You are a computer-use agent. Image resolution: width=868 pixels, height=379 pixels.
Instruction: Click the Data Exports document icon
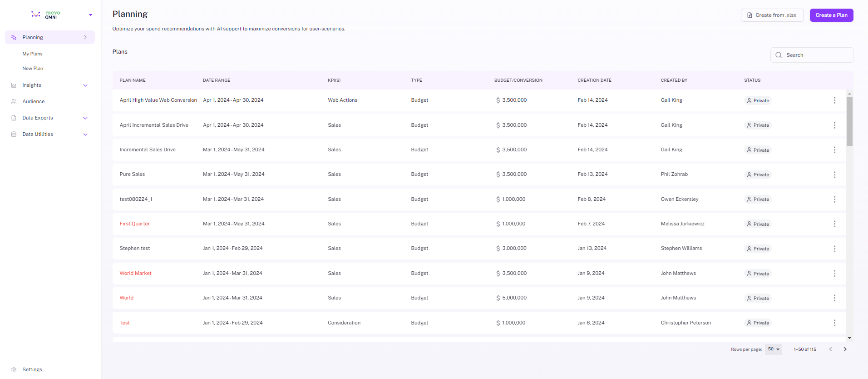[x=14, y=118]
